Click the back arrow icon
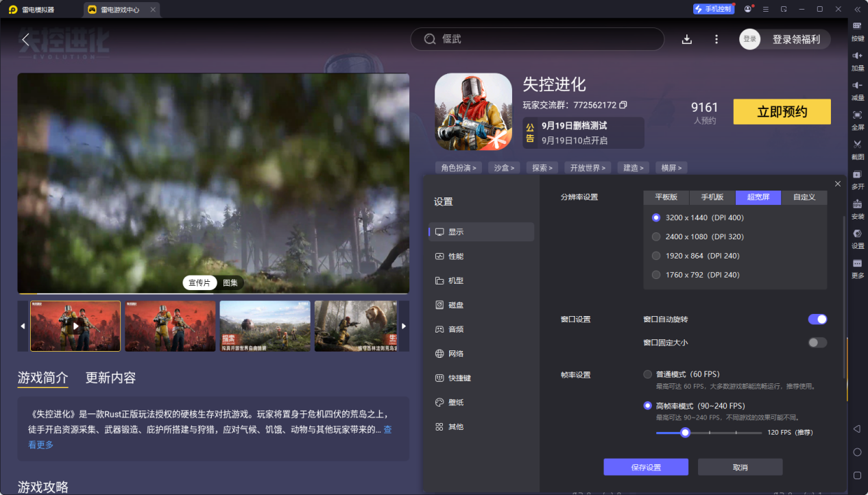The image size is (868, 495). pos(25,40)
